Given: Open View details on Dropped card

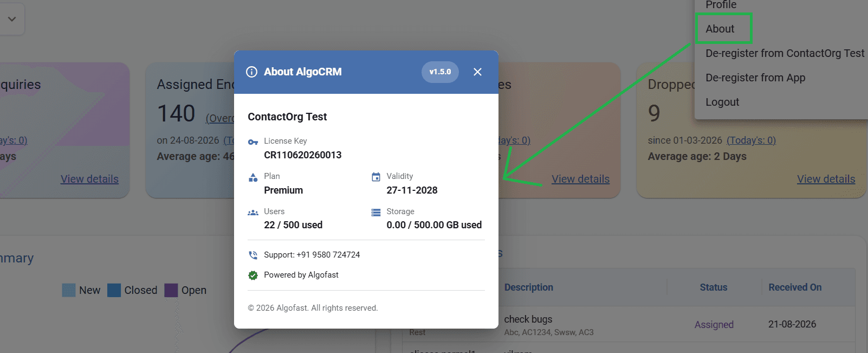Looking at the screenshot, I should pyautogui.click(x=826, y=179).
